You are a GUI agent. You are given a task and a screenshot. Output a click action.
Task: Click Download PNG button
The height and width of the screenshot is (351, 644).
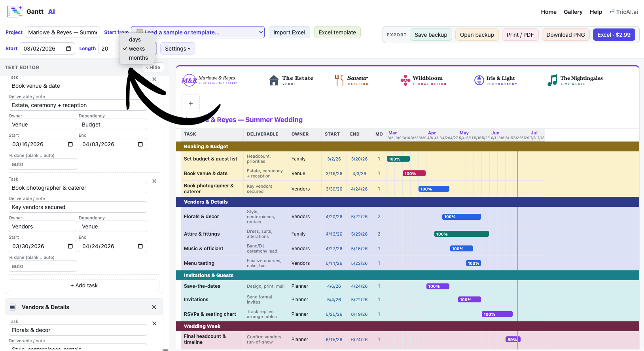coord(566,35)
